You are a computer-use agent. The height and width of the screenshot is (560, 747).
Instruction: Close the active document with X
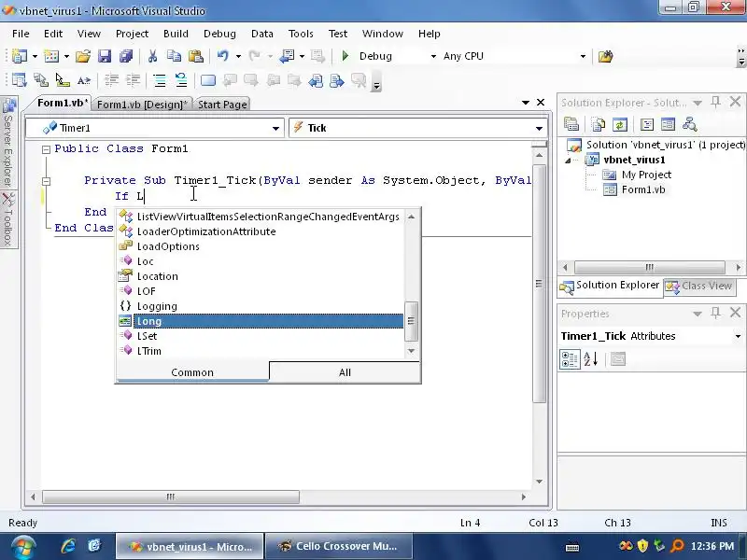[541, 103]
